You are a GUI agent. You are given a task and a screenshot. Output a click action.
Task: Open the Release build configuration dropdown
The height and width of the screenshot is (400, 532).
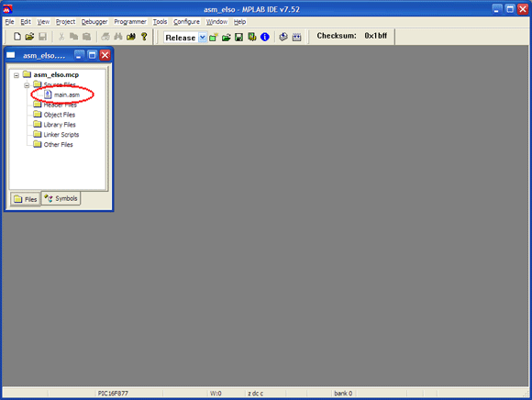[202, 38]
